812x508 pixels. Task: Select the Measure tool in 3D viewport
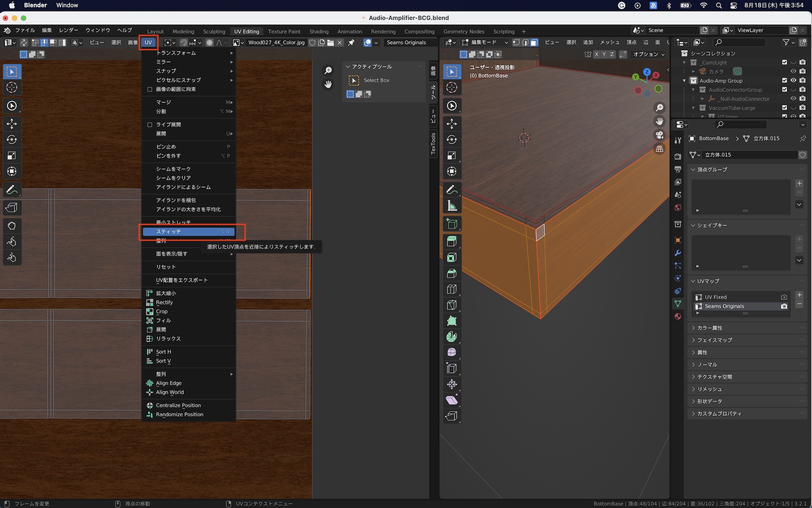[452, 206]
